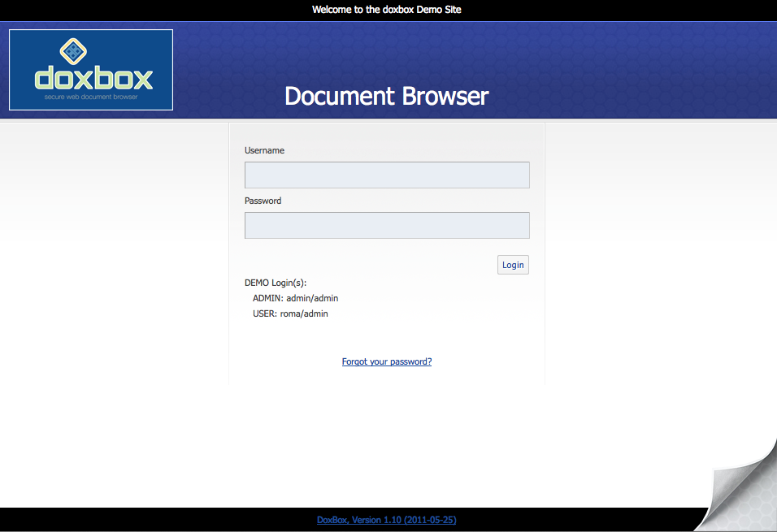Viewport: 777px width, 532px height.
Task: Click the Username label above the first field
Action: click(264, 150)
